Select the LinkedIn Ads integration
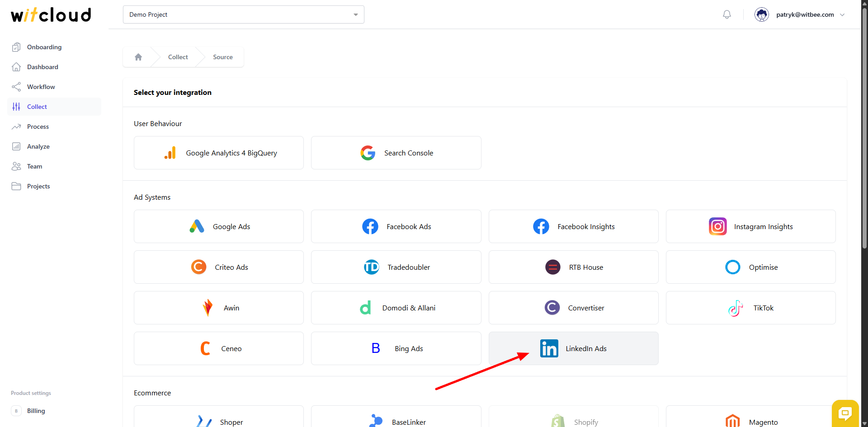This screenshot has height=427, width=868. (574, 348)
